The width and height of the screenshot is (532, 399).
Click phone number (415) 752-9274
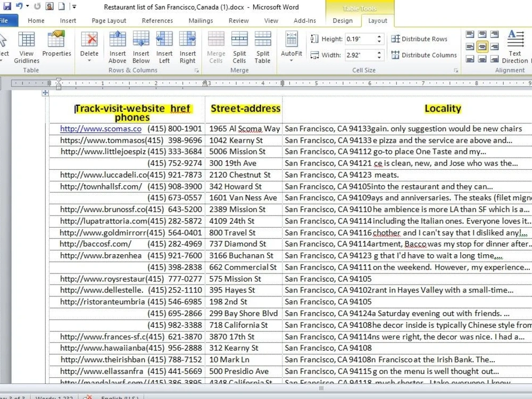174,163
